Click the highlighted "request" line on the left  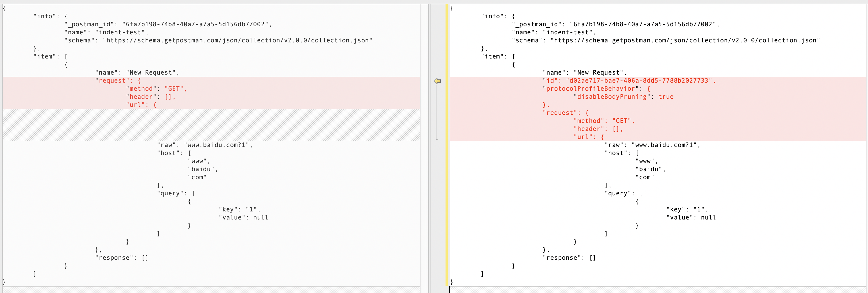pyautogui.click(x=116, y=80)
